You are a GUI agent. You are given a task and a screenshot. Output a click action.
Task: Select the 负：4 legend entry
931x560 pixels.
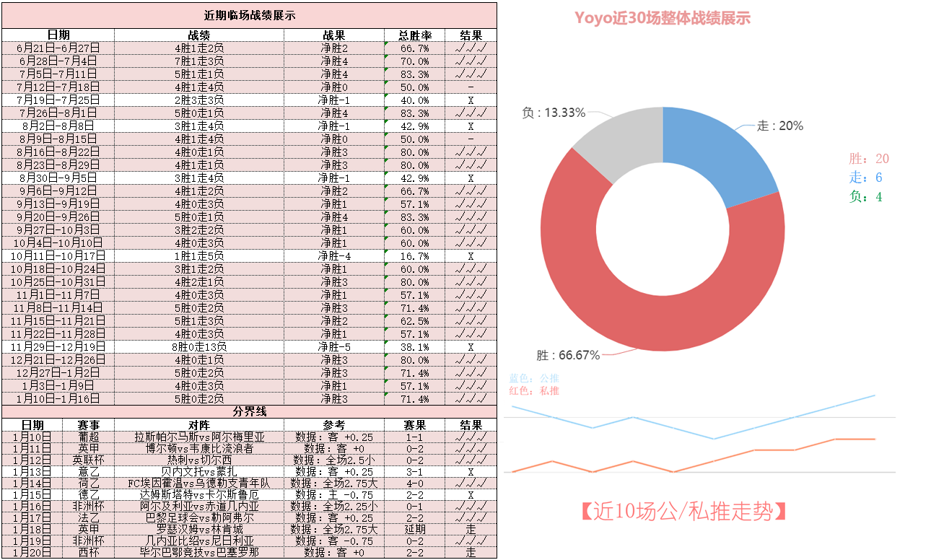point(865,196)
